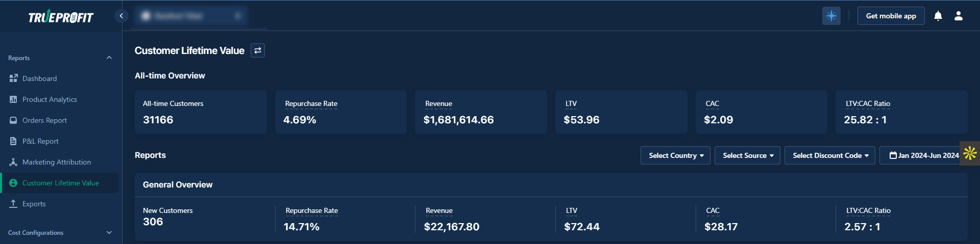Screen dimensions: 980x244
Task: Go to Product Analytics report
Action: pos(50,99)
